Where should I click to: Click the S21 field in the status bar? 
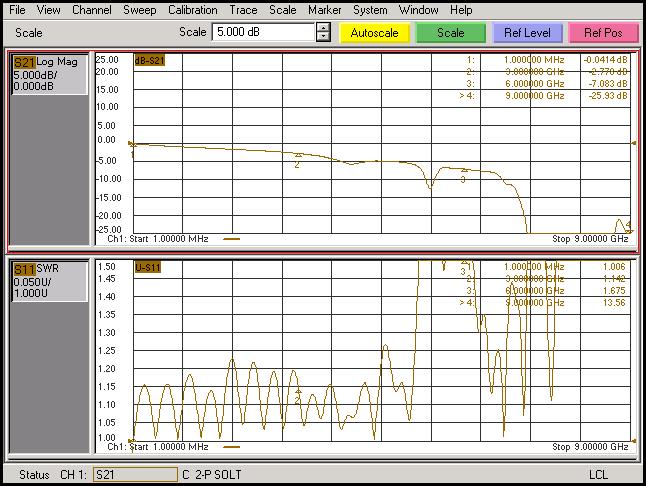point(135,474)
